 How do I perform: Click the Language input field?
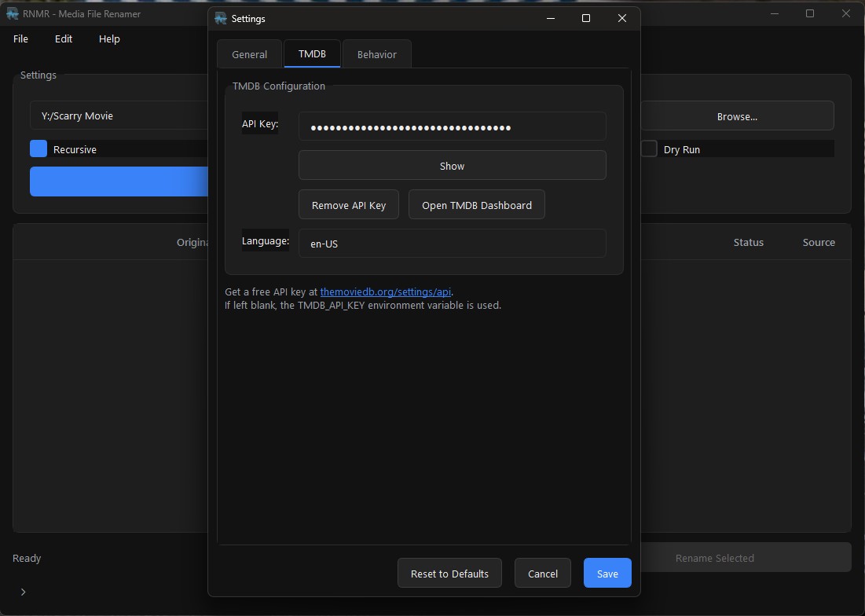point(452,244)
